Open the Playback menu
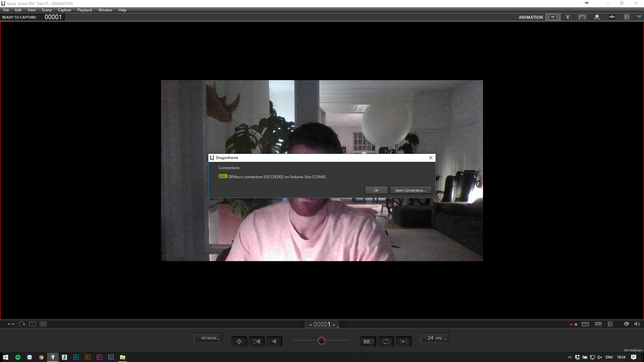Image resolution: width=644 pixels, height=362 pixels. [84, 10]
